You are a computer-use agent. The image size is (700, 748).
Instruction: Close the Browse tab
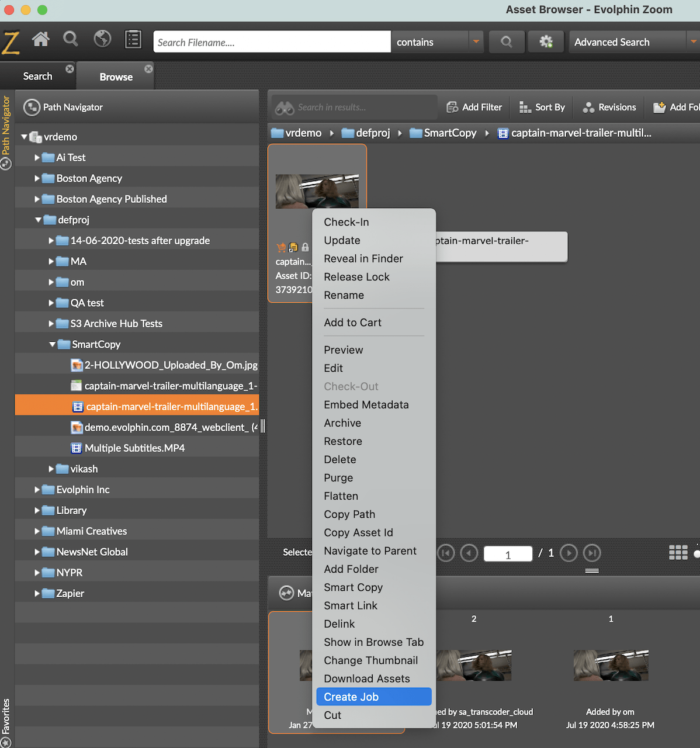(148, 69)
